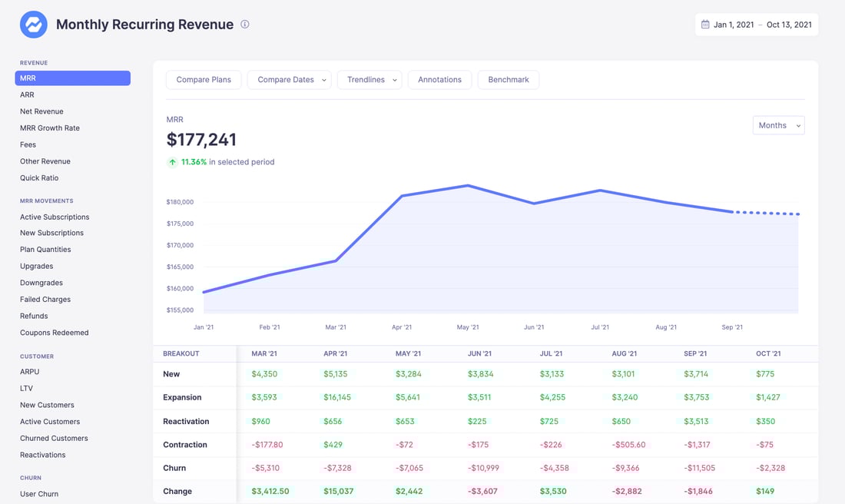Change the interval using the Months dropdown
The height and width of the screenshot is (504, 845).
tap(778, 124)
